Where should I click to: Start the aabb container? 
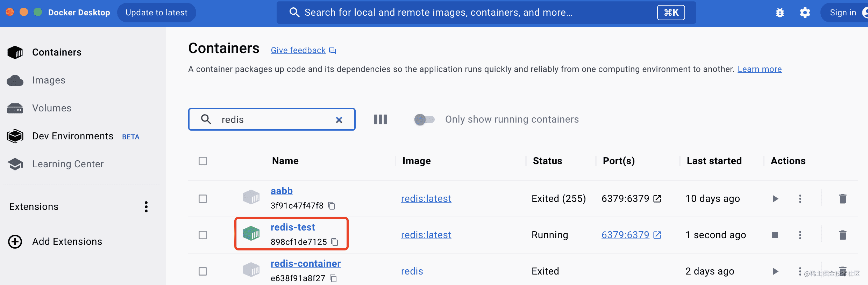[775, 199]
